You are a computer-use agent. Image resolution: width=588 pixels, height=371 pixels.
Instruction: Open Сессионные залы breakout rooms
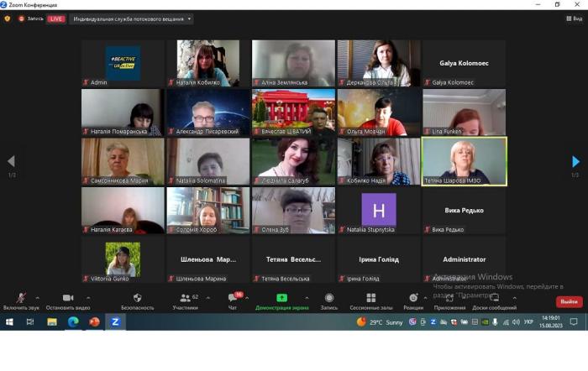click(370, 300)
